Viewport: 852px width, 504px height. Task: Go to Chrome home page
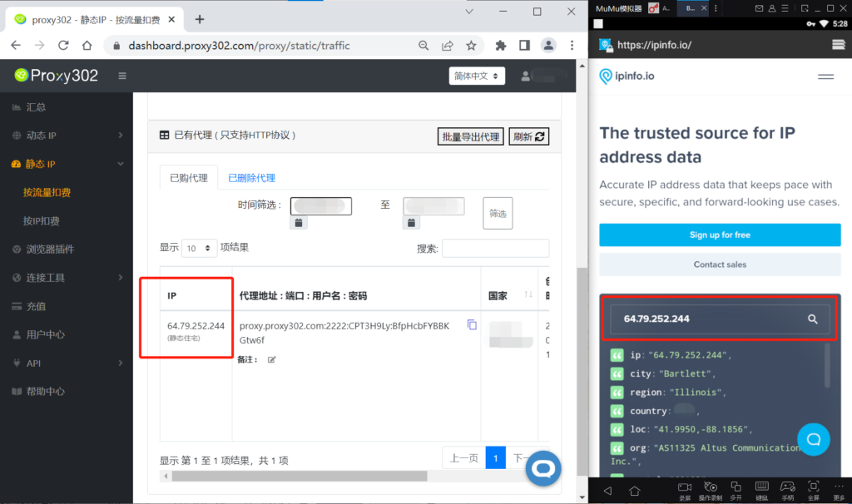(87, 46)
